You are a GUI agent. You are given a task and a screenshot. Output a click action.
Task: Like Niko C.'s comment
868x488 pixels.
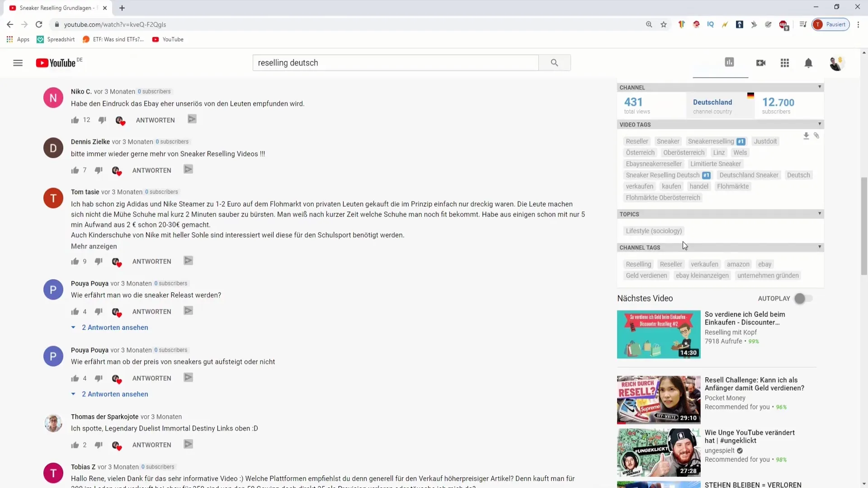pyautogui.click(x=75, y=120)
